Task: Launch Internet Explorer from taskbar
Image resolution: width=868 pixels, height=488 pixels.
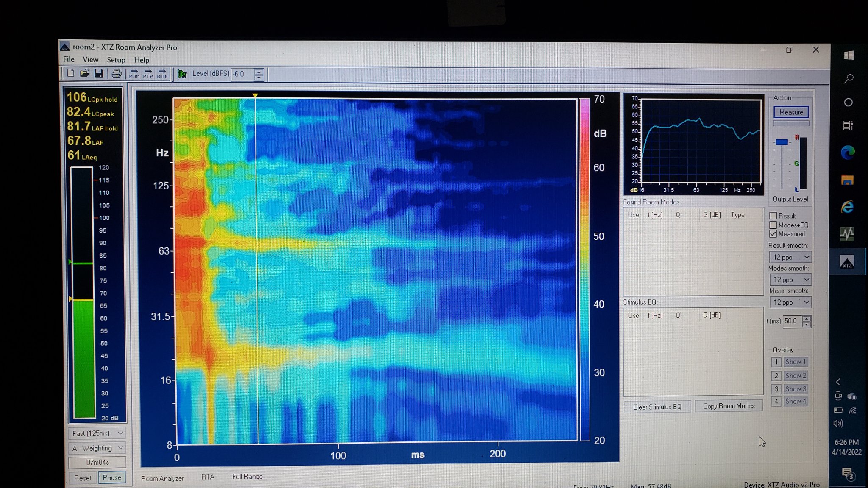Action: pyautogui.click(x=847, y=207)
